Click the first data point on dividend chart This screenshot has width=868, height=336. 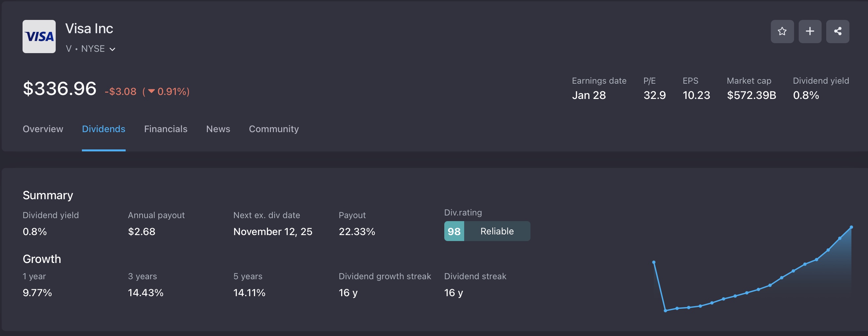click(x=654, y=262)
